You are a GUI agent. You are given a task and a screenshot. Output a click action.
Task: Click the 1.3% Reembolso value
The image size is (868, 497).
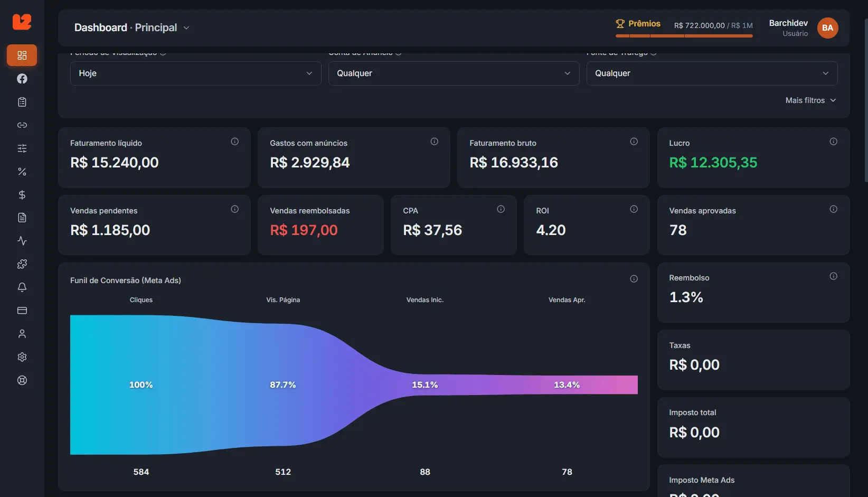(686, 297)
